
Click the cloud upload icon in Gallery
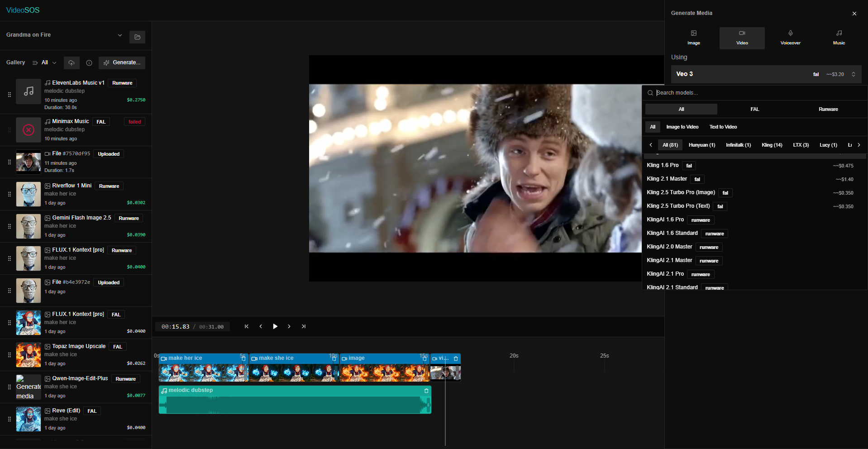click(x=71, y=63)
